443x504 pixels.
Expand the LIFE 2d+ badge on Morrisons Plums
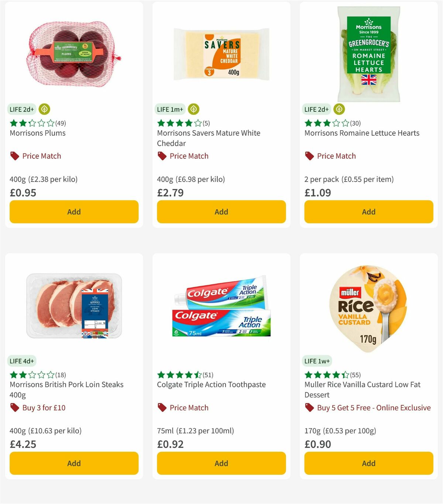click(21, 109)
